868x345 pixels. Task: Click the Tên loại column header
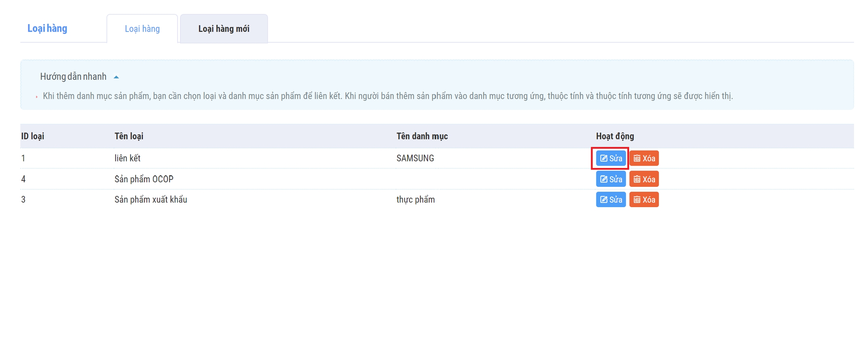click(x=129, y=136)
